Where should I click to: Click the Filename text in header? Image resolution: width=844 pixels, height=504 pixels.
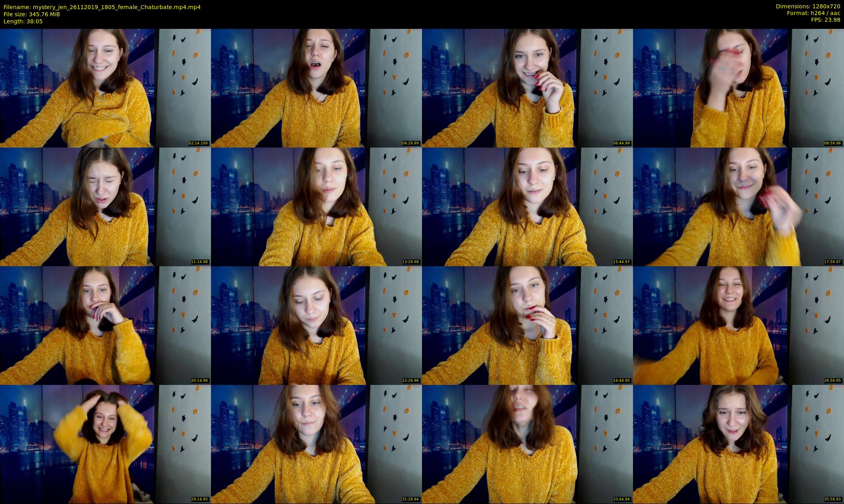[x=102, y=7]
